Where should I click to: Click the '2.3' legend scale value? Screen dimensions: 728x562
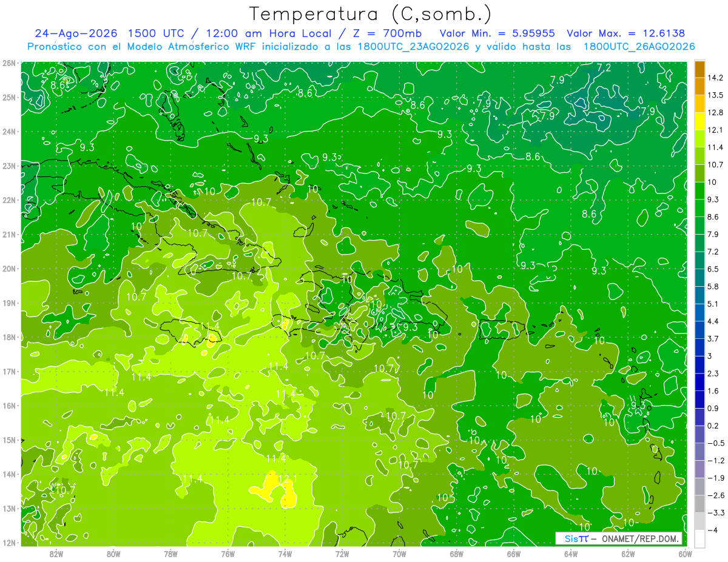tap(713, 373)
